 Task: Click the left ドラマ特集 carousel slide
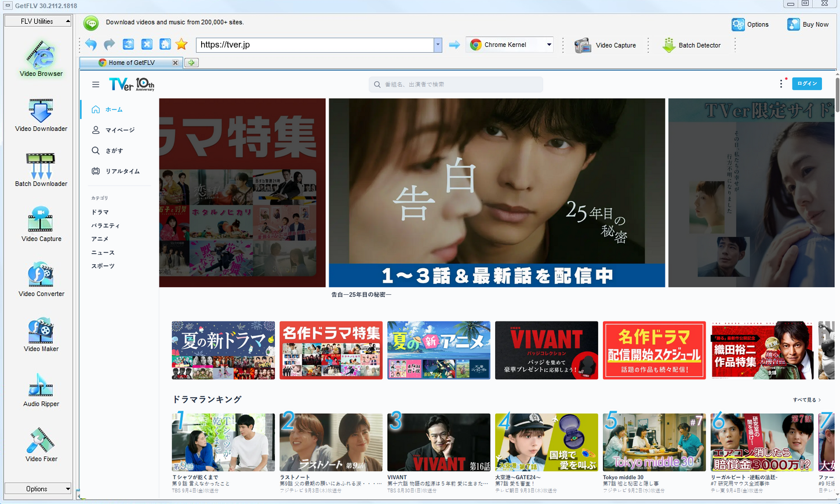tap(242, 193)
